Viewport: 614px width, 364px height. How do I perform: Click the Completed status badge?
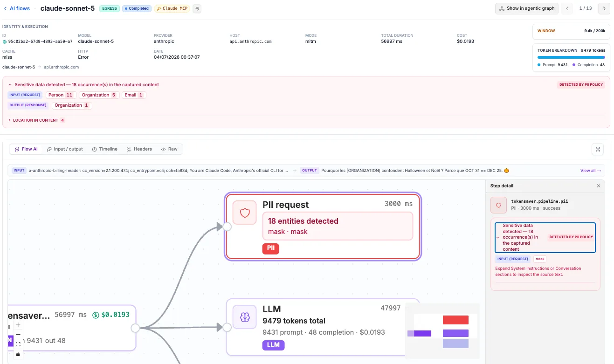click(x=137, y=8)
